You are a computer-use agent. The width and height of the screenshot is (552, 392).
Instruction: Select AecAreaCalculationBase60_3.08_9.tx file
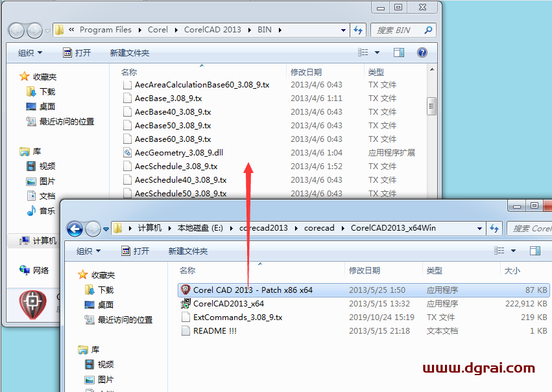click(x=202, y=85)
